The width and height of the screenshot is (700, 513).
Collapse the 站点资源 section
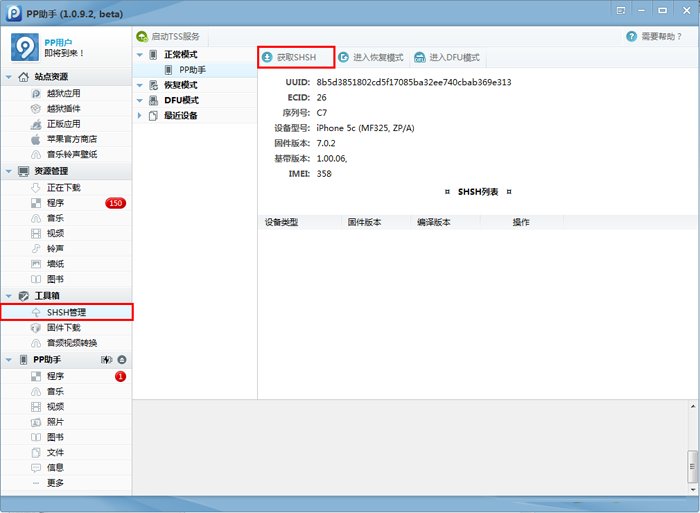(8, 77)
